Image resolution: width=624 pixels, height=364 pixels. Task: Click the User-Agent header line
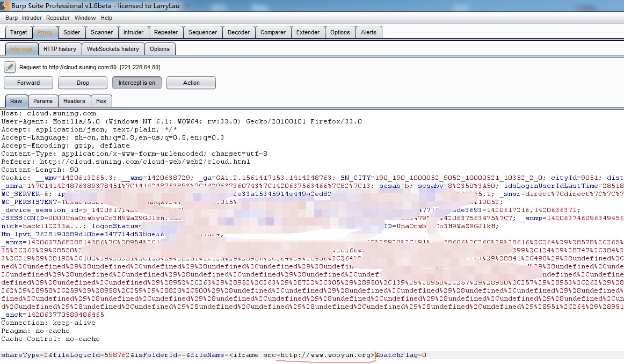[182, 121]
